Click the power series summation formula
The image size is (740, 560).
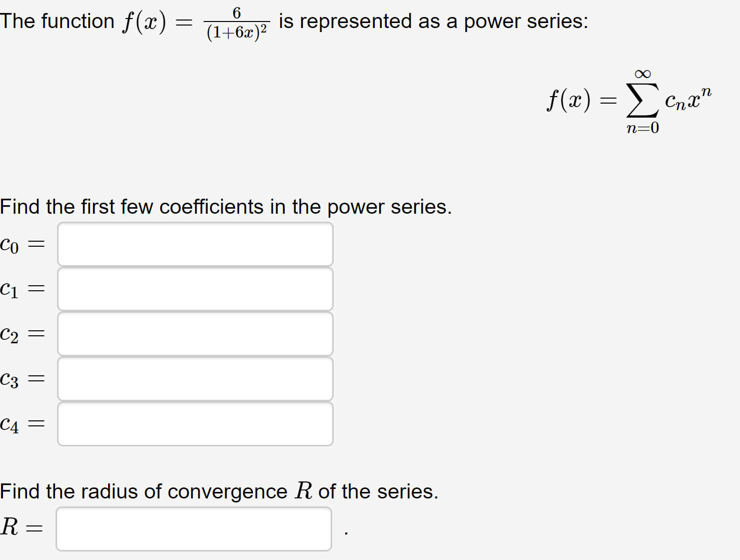627,99
